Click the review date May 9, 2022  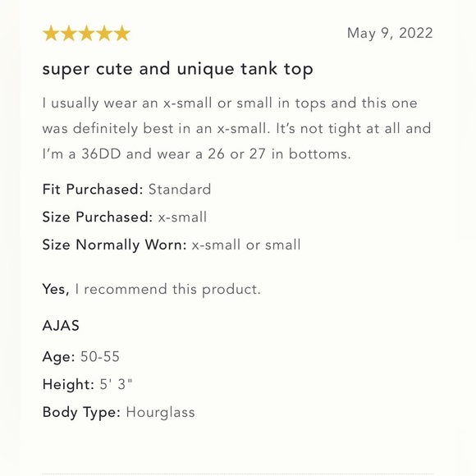pyautogui.click(x=390, y=33)
